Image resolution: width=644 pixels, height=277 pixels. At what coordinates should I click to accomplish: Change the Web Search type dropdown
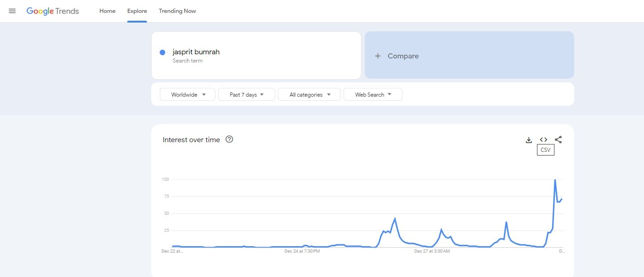(373, 94)
